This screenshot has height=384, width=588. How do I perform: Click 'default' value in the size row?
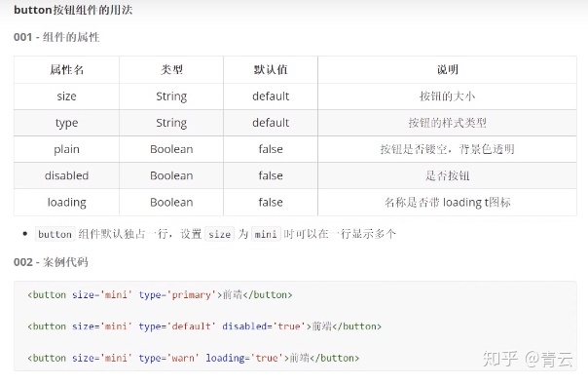click(x=271, y=96)
